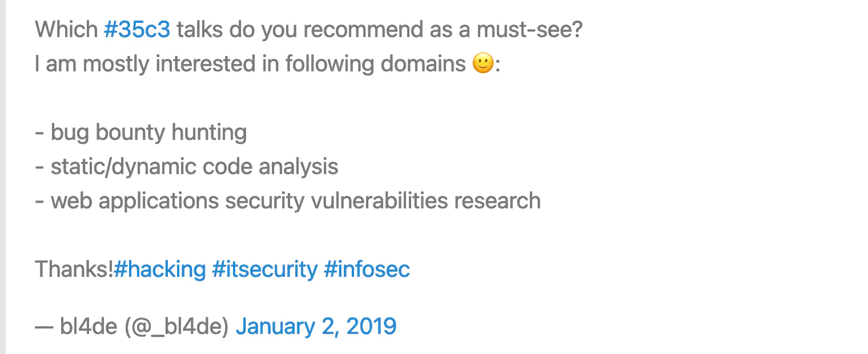Click the word 'Which' starting the tweet
The image size is (868, 354).
tap(66, 30)
